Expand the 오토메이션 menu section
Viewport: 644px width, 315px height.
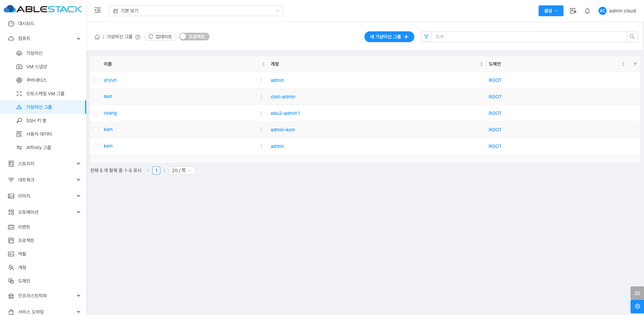(x=43, y=212)
